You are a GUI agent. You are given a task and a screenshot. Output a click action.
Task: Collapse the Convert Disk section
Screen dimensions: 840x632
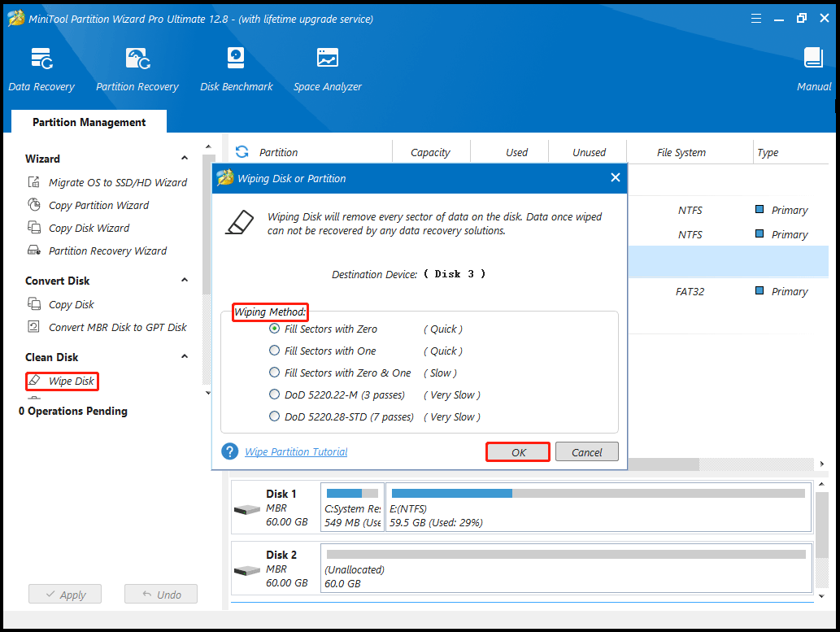tap(185, 280)
